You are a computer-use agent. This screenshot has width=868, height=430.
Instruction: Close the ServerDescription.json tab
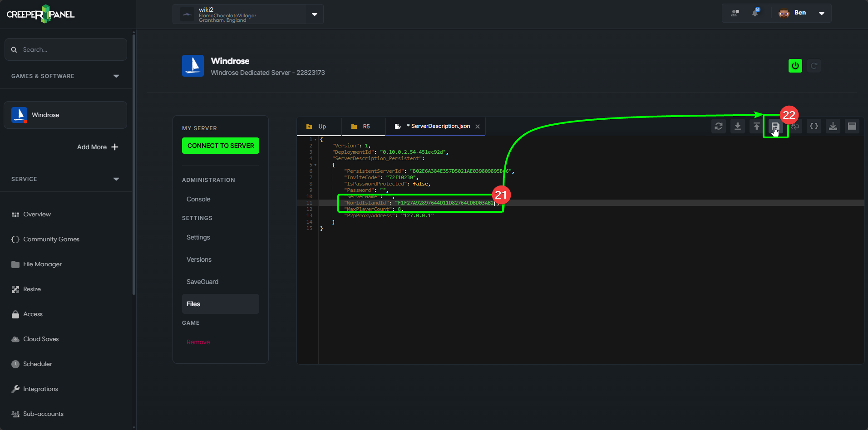(x=478, y=127)
